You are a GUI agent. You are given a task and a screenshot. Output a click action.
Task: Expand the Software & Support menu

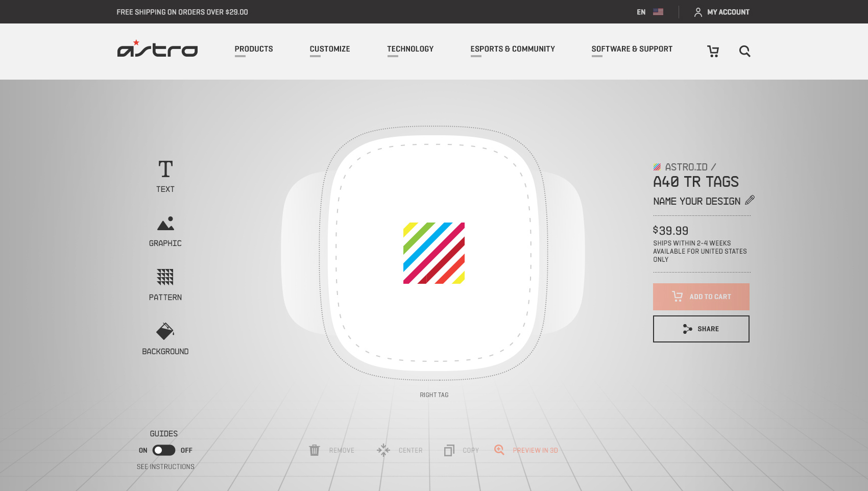[x=632, y=49]
